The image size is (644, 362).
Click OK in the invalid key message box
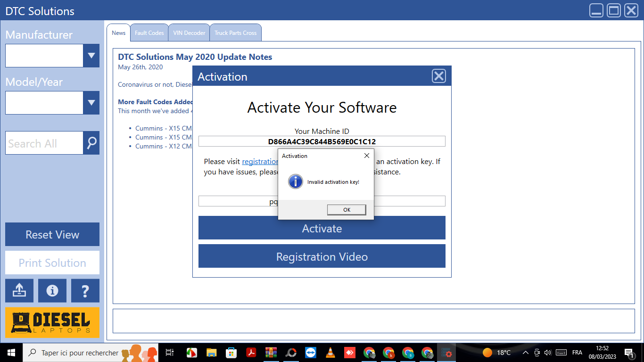[x=347, y=210]
